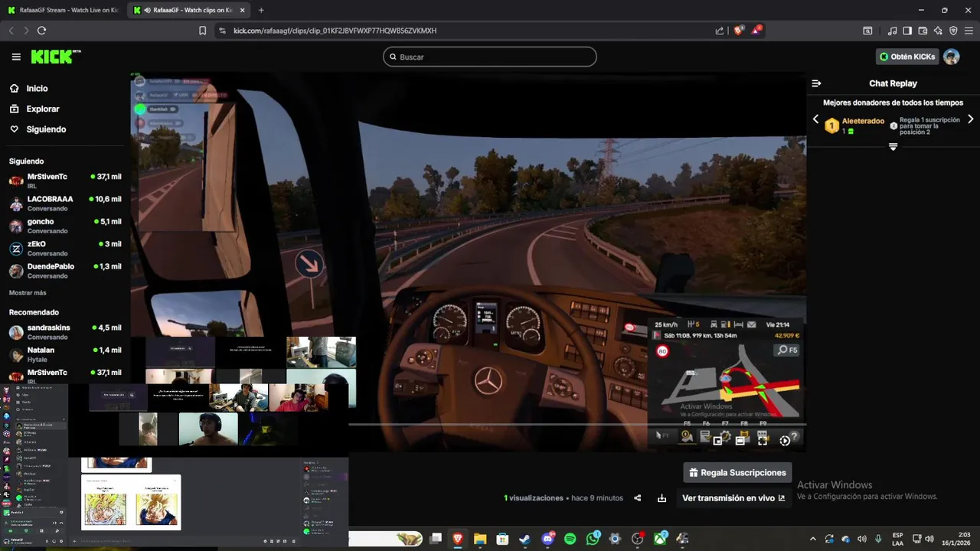The height and width of the screenshot is (551, 980).
Task: Select the RafaaaGF clips tab
Action: coord(188,10)
